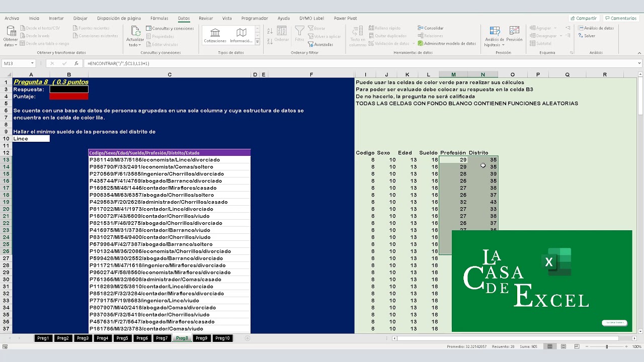Open the Análisis de hipótesis menu
Screen dimensions: 644x362
pos(495,36)
